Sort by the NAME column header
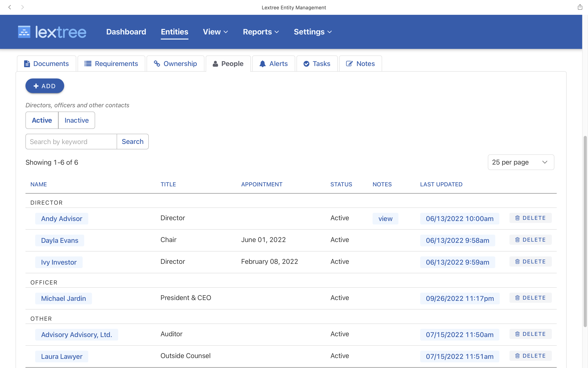This screenshot has width=588, height=368. tap(39, 184)
